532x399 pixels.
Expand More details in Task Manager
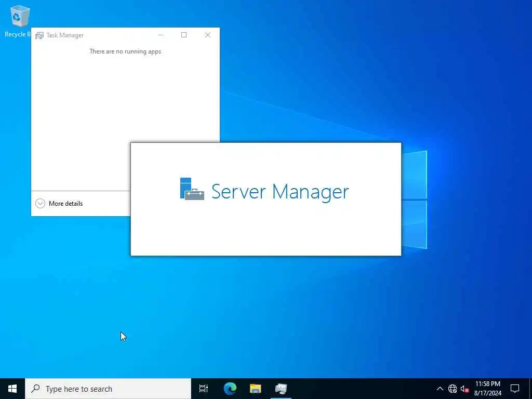pyautogui.click(x=59, y=204)
